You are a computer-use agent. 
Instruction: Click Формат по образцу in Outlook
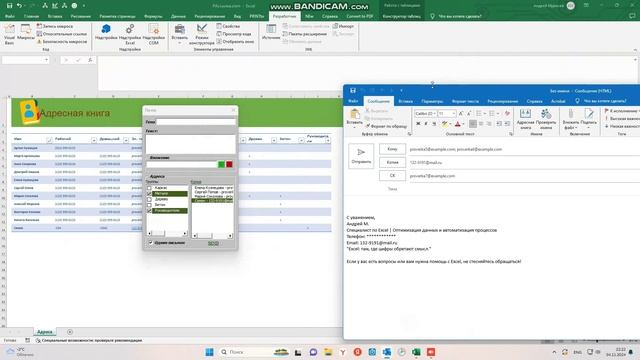(x=386, y=127)
